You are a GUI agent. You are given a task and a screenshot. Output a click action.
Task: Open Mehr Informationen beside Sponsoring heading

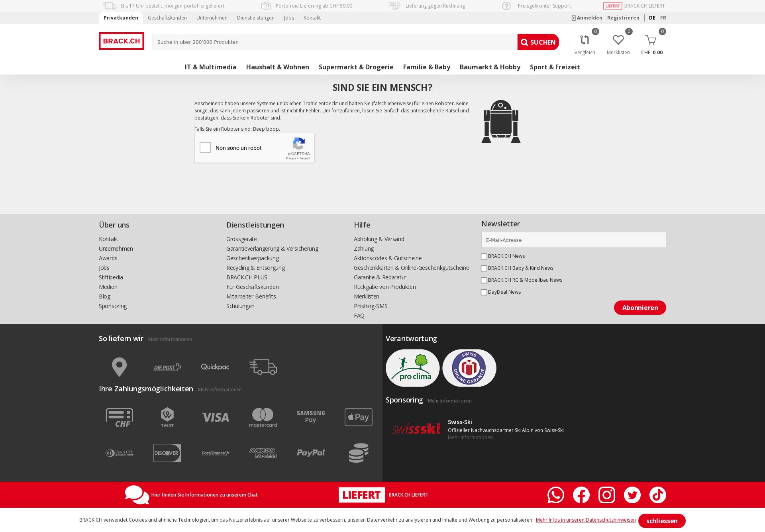coord(449,401)
